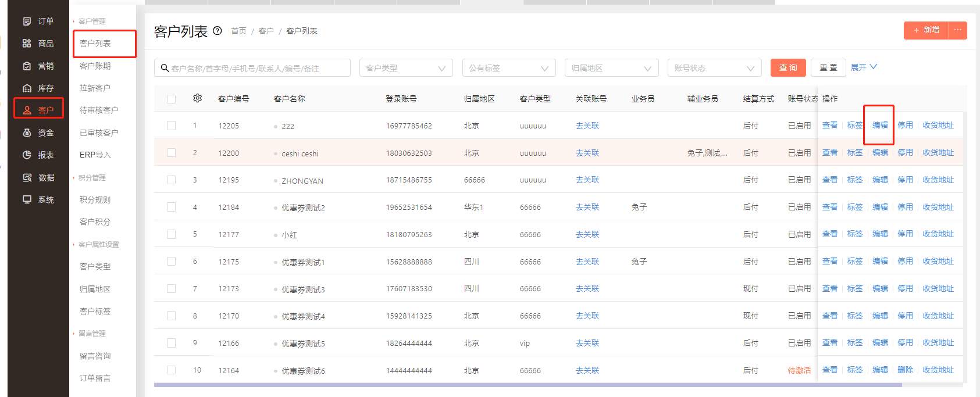Click 停用 for customer 12184

pyautogui.click(x=905, y=207)
